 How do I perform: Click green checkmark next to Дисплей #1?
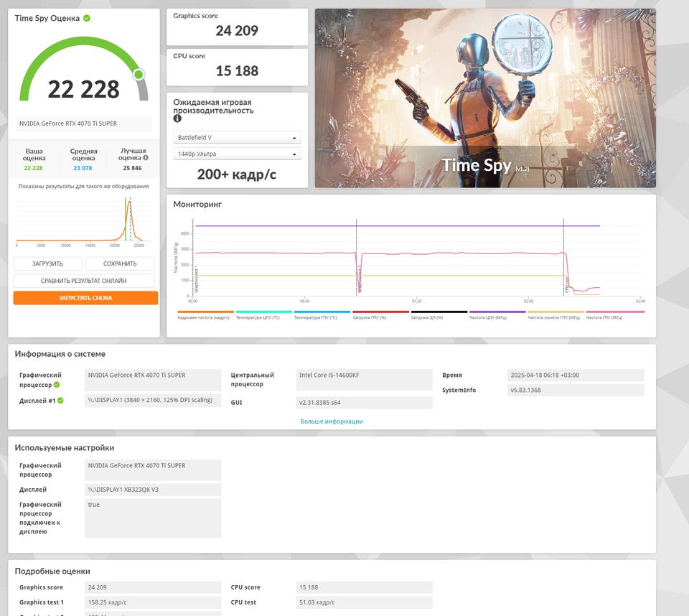coord(60,401)
